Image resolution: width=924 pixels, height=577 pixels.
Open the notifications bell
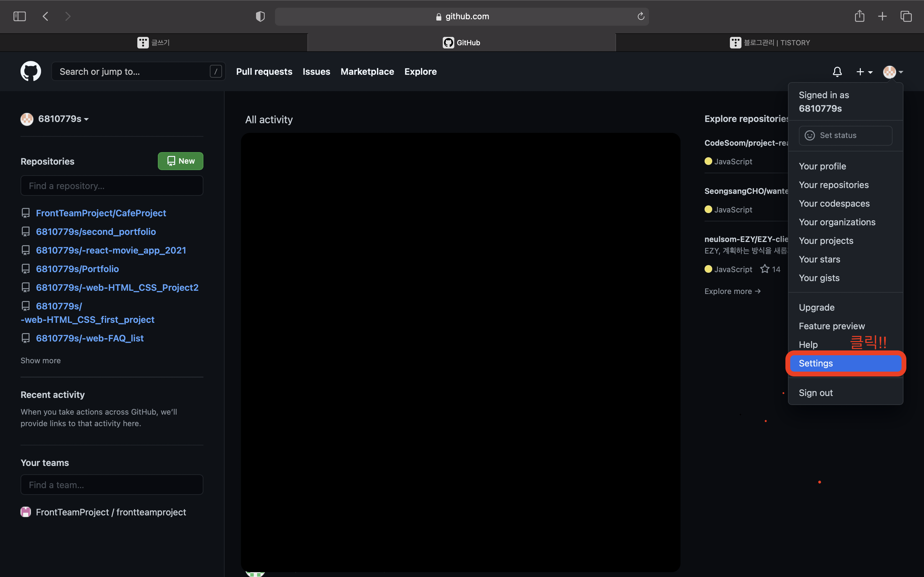click(x=837, y=72)
